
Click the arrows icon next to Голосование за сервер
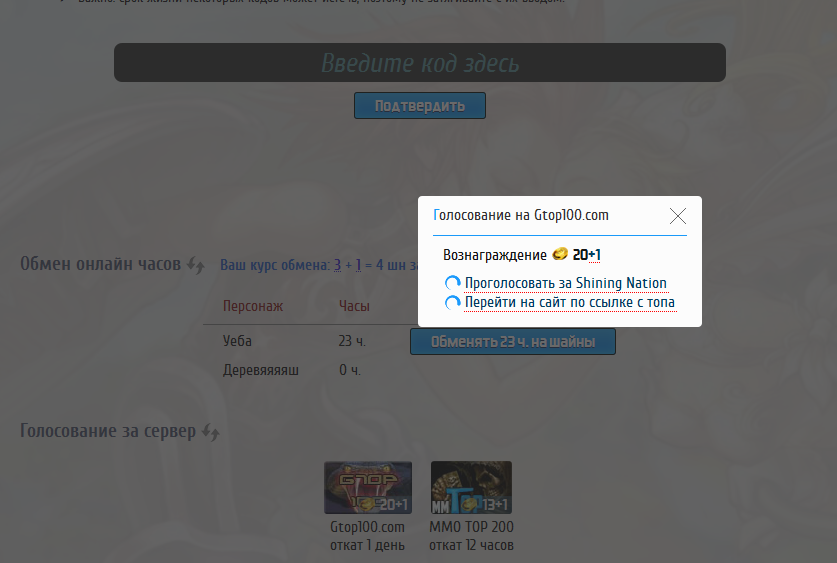pyautogui.click(x=210, y=432)
